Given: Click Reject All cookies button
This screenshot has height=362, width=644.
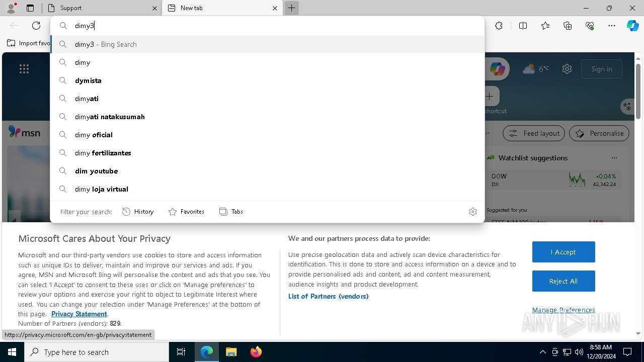Looking at the screenshot, I should pos(563,281).
